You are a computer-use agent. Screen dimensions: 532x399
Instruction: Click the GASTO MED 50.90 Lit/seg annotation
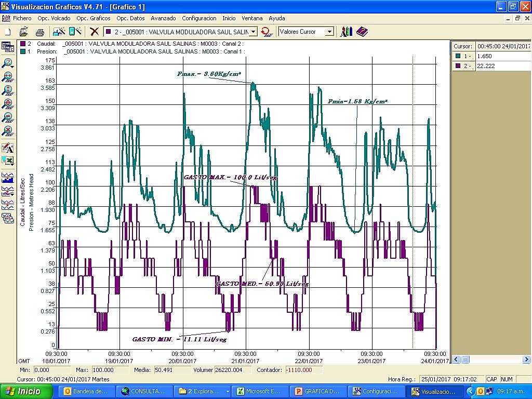(x=262, y=284)
